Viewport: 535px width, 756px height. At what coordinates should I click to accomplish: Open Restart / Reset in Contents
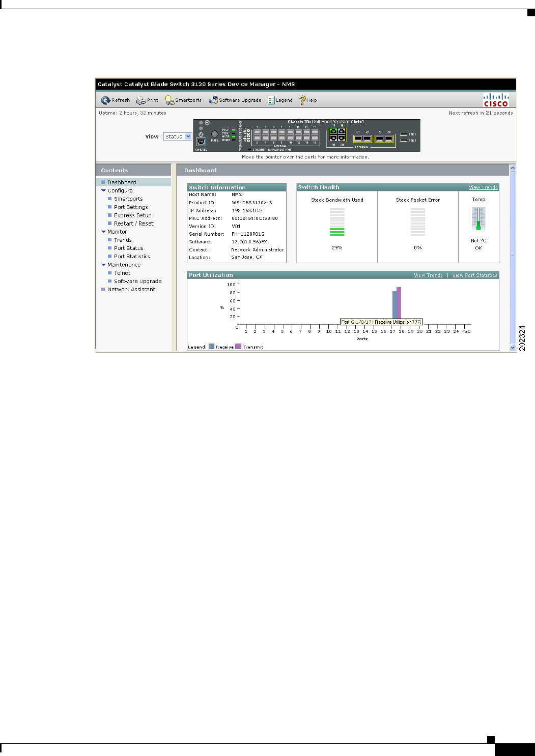pos(133,223)
